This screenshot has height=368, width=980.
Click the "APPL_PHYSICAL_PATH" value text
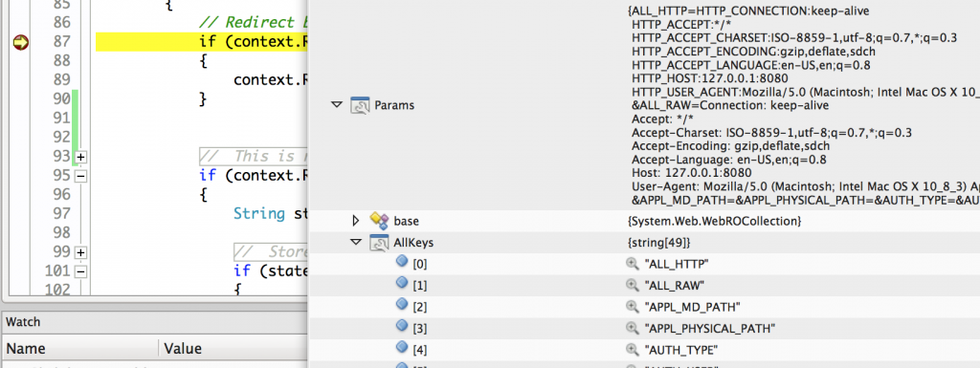pos(709,328)
